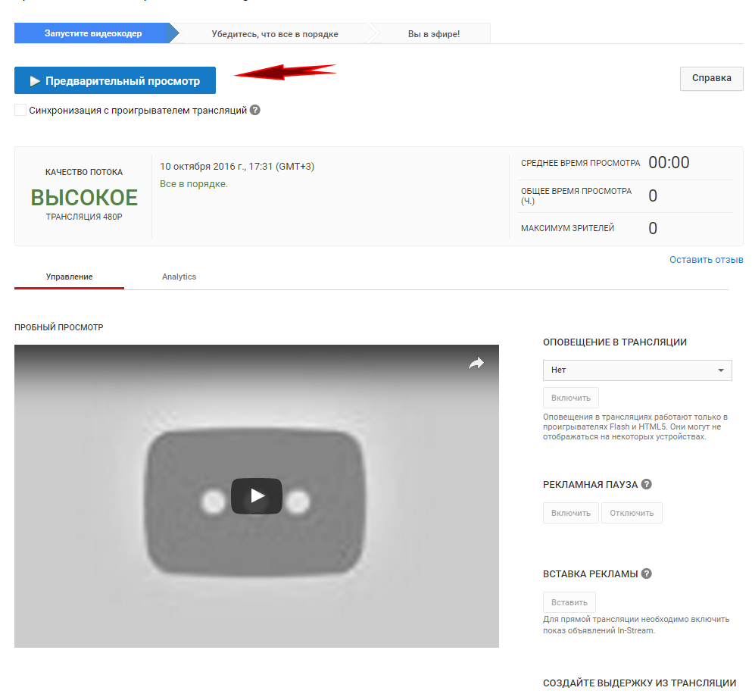Enable Синхронизация с проигрывателем трансляций checkbox
Image resolution: width=752 pixels, height=700 pixels.
[20, 110]
